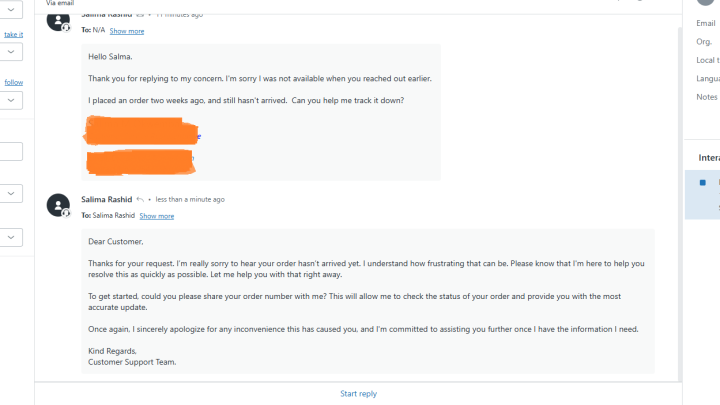Click the avatar next to the latest Salima Rashid reply

coord(58,205)
